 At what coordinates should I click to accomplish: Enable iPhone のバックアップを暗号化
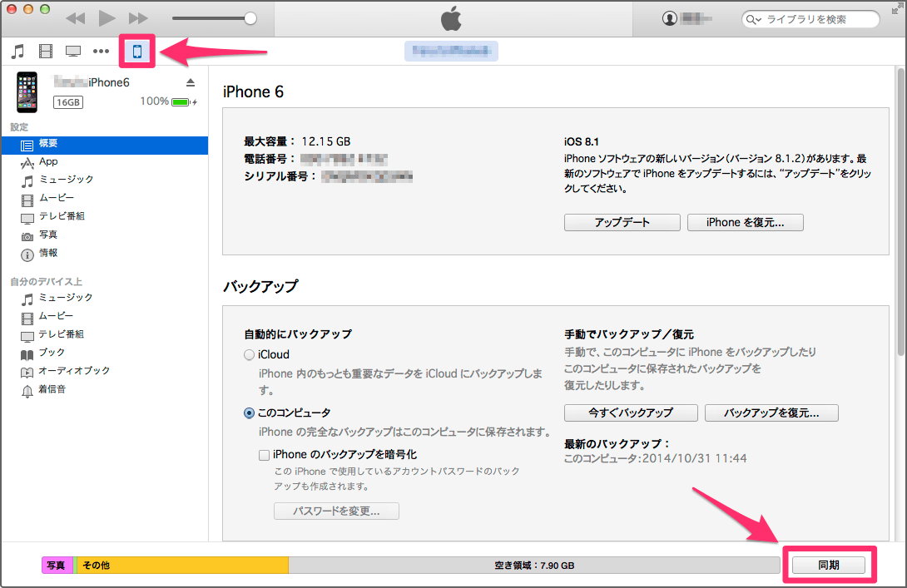tap(264, 454)
